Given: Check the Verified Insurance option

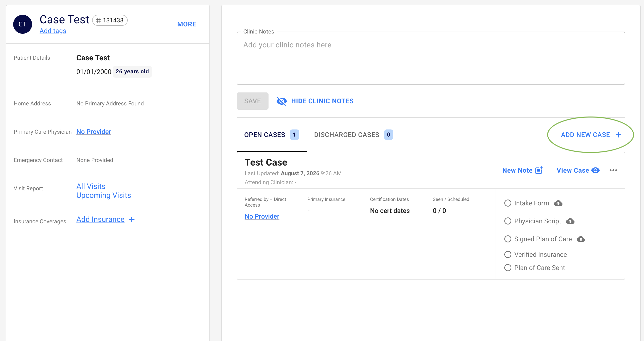Looking at the screenshot, I should (508, 254).
